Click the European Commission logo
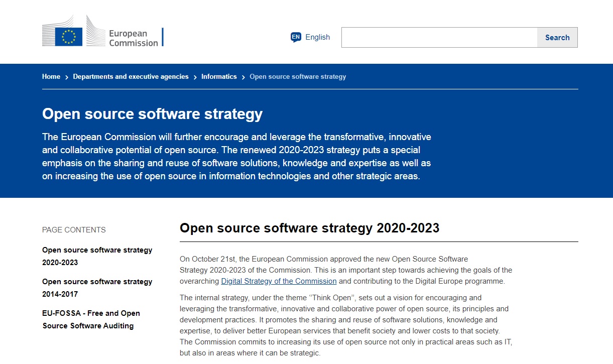613x364 pixels. 103,31
